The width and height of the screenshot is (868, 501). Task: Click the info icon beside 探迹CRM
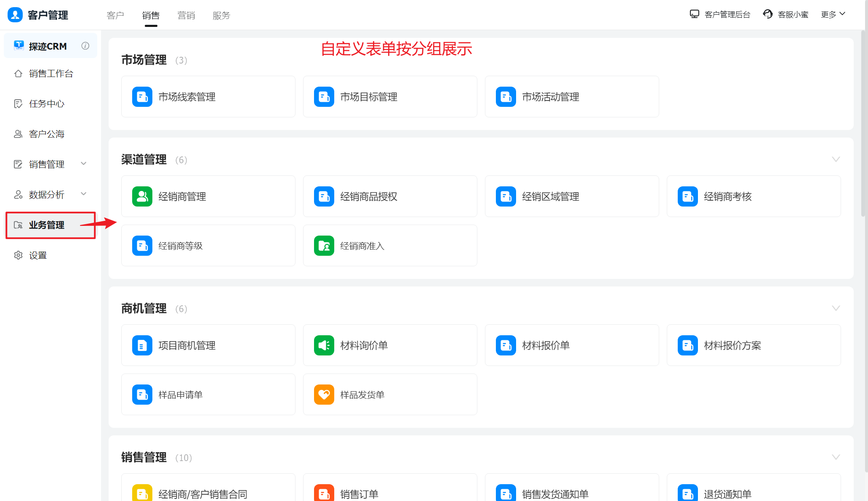(x=85, y=46)
